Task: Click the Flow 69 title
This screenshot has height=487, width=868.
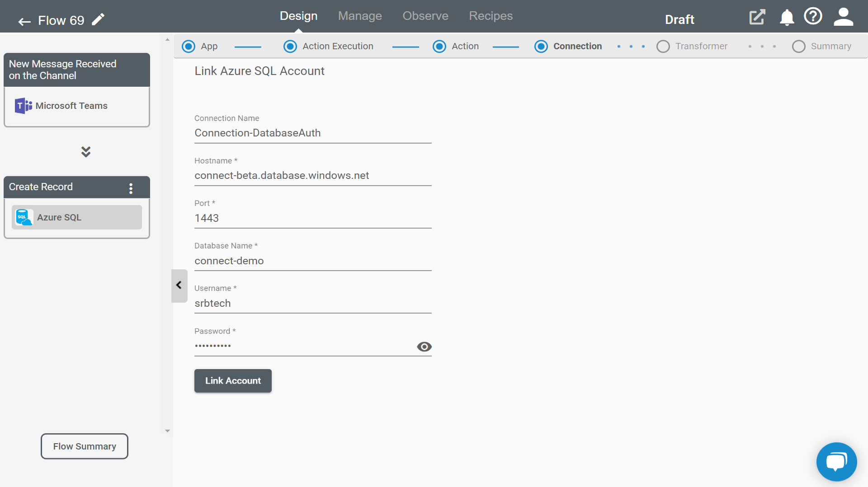Action: (x=61, y=21)
